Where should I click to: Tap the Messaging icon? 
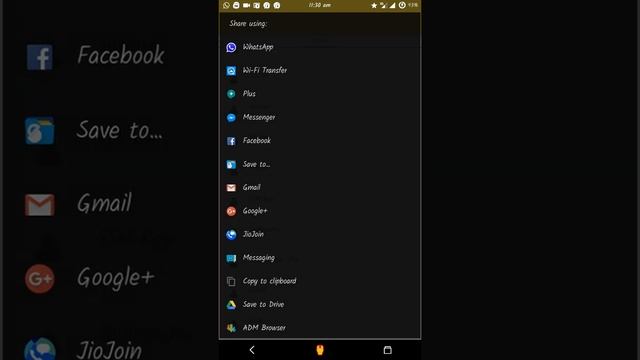click(x=231, y=258)
